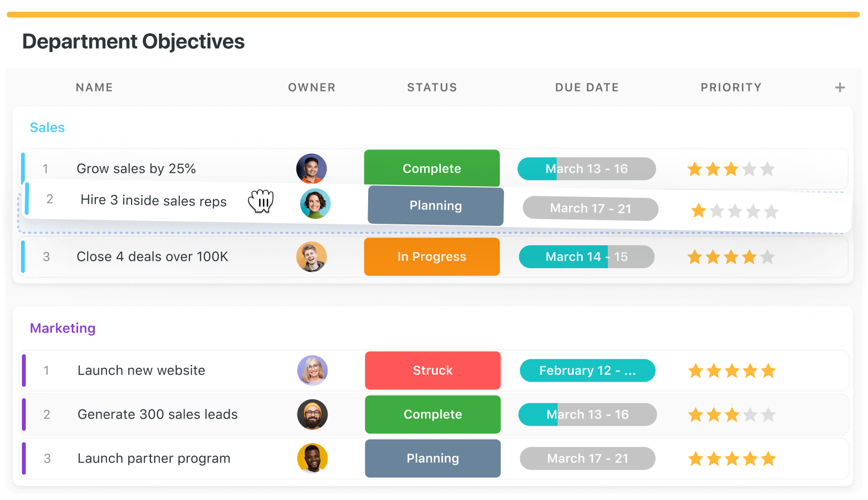Click the add column plus icon

tap(840, 88)
